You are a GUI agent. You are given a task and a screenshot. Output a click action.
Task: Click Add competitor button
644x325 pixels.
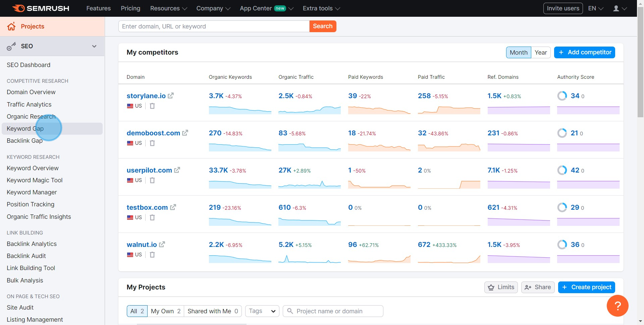point(585,53)
